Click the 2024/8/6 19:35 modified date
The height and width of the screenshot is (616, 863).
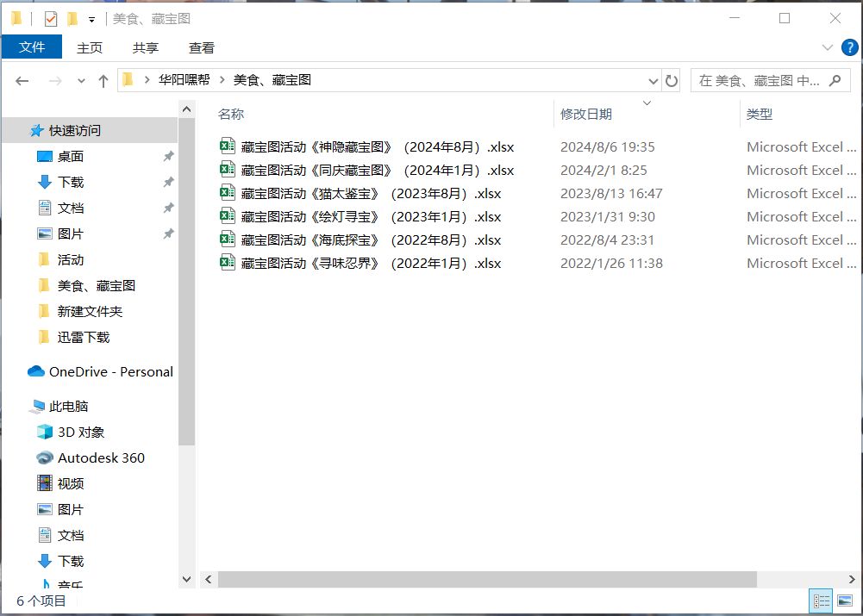(608, 146)
